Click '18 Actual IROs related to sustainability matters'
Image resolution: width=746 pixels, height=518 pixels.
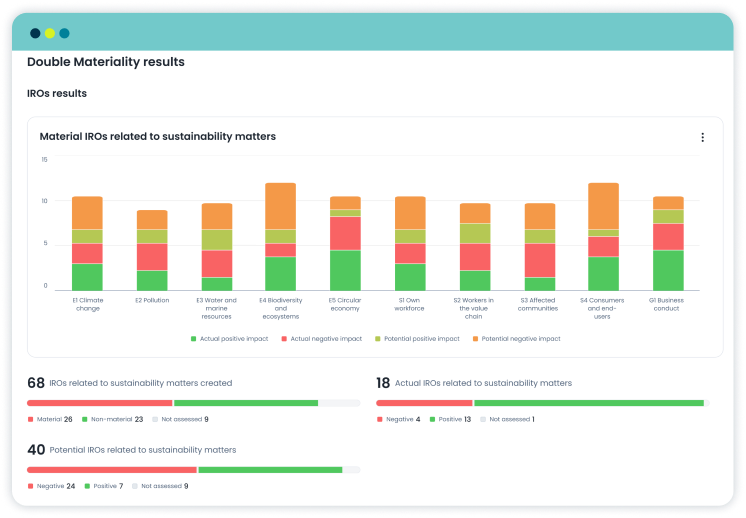click(474, 383)
